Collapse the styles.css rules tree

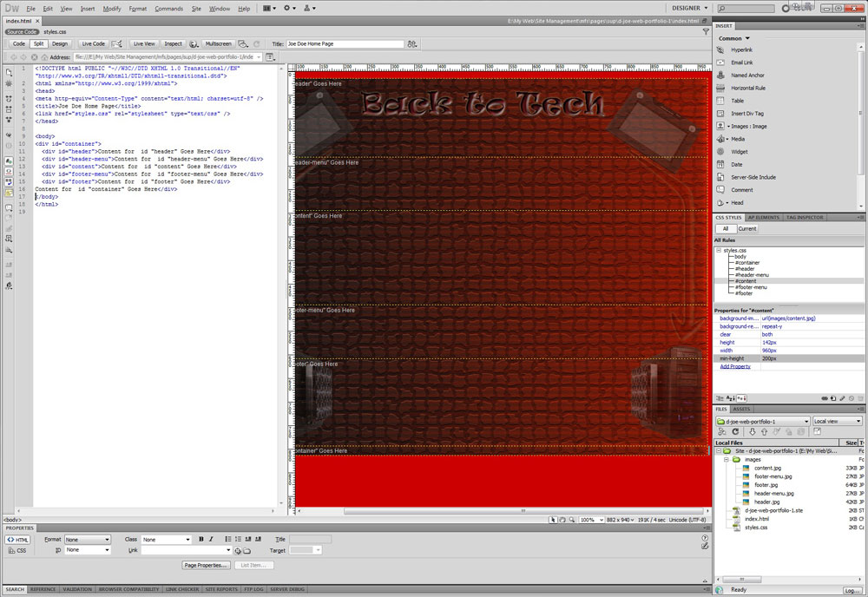click(x=719, y=250)
